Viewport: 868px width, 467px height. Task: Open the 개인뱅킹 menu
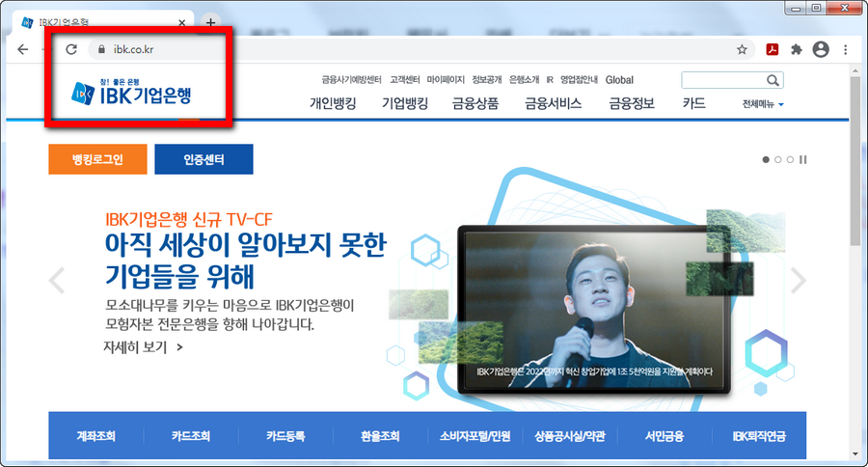click(x=333, y=103)
